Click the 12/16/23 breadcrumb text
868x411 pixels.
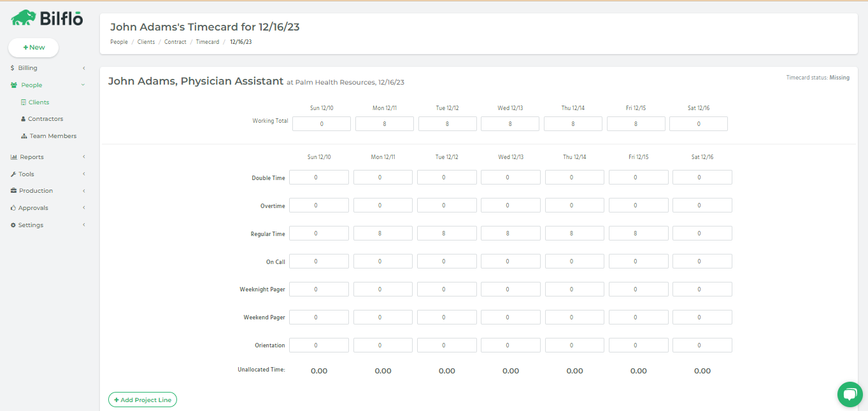tap(241, 42)
